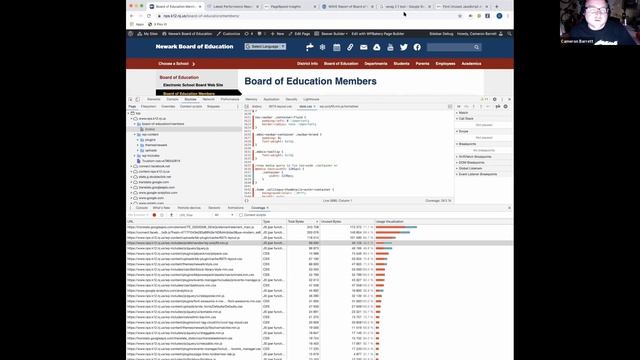
Task: Click Customize in WordPress admin bar
Action: [229, 34]
